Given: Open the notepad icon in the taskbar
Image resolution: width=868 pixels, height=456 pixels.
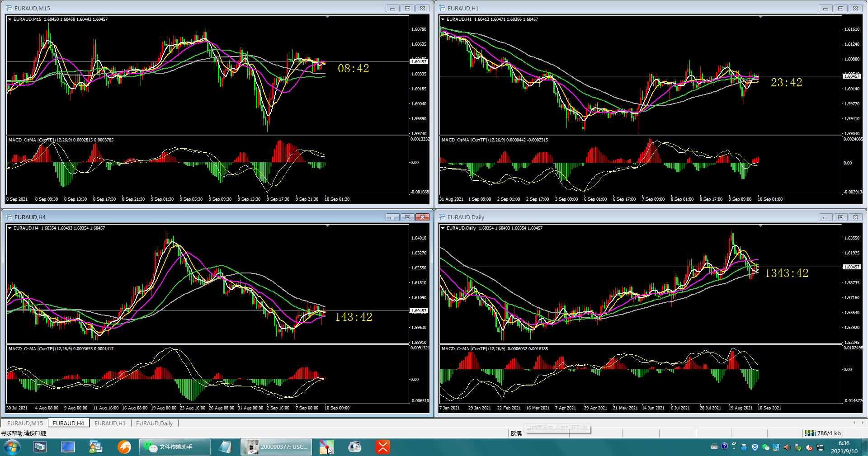Looking at the screenshot, I should pyautogui.click(x=225, y=447).
